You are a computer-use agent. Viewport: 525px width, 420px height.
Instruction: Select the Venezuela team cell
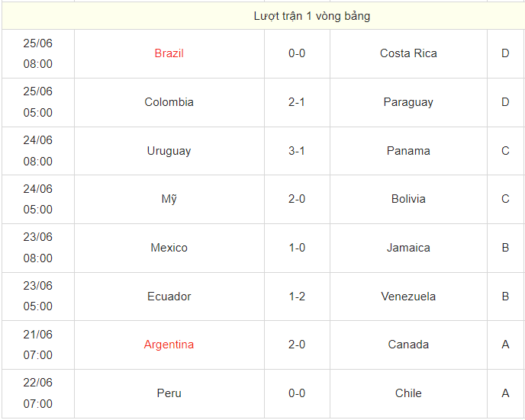(408, 297)
